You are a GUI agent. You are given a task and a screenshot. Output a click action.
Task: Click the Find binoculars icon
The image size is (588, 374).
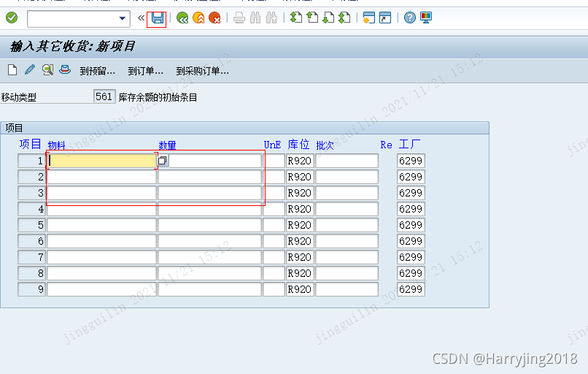[255, 18]
